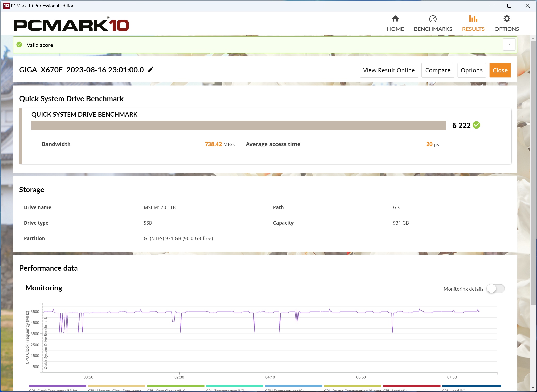Click the Compare button
The width and height of the screenshot is (537, 392).
[438, 70]
